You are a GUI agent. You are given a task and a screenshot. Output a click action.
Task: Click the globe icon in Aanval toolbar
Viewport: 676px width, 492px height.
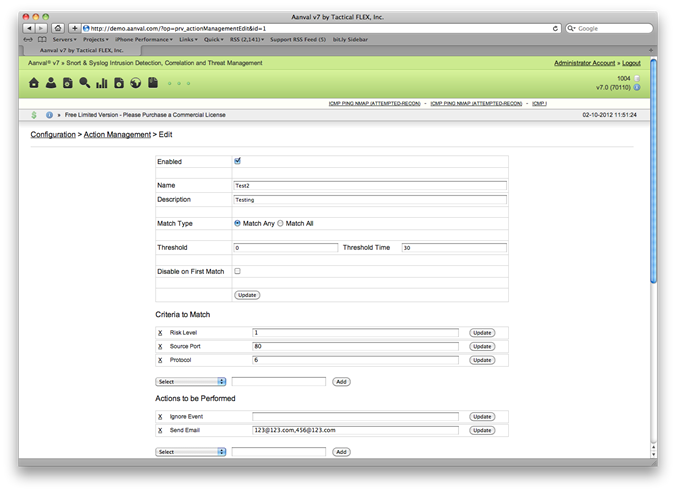pyautogui.click(x=135, y=83)
